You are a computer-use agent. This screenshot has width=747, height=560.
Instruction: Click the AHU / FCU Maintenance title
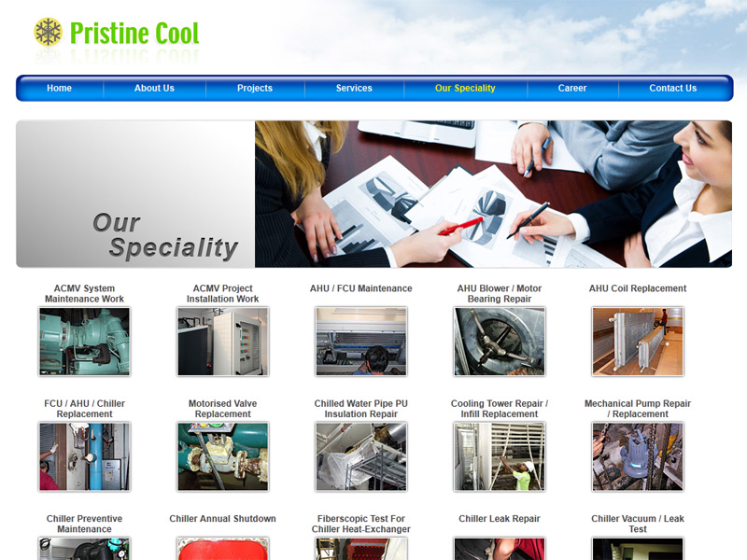pyautogui.click(x=361, y=288)
